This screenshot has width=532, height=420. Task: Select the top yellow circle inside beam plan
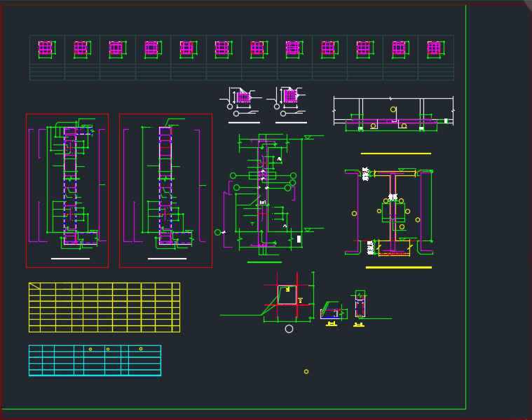(393, 109)
